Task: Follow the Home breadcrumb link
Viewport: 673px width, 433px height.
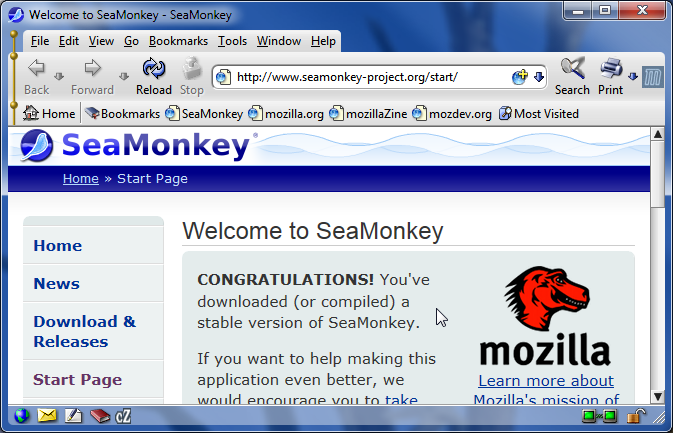Action: 81,179
